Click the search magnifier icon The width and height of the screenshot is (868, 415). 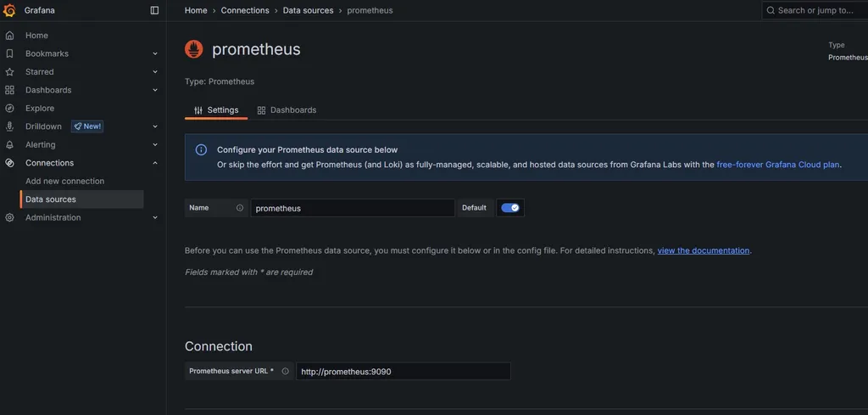pyautogui.click(x=771, y=10)
